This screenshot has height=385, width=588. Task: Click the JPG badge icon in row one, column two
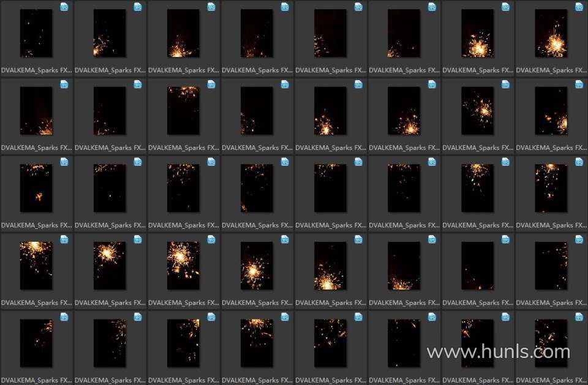coord(138,7)
